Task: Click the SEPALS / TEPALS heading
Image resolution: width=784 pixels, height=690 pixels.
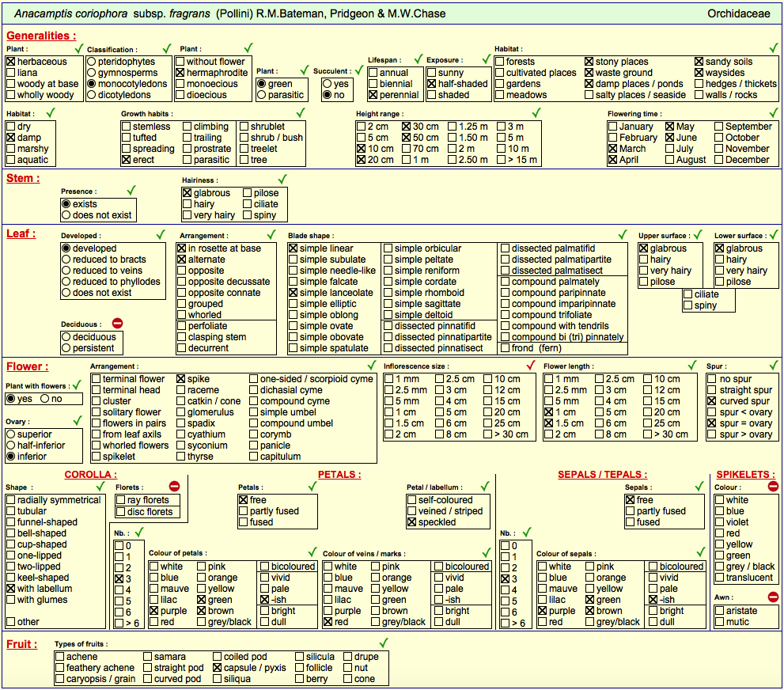Action: click(603, 475)
